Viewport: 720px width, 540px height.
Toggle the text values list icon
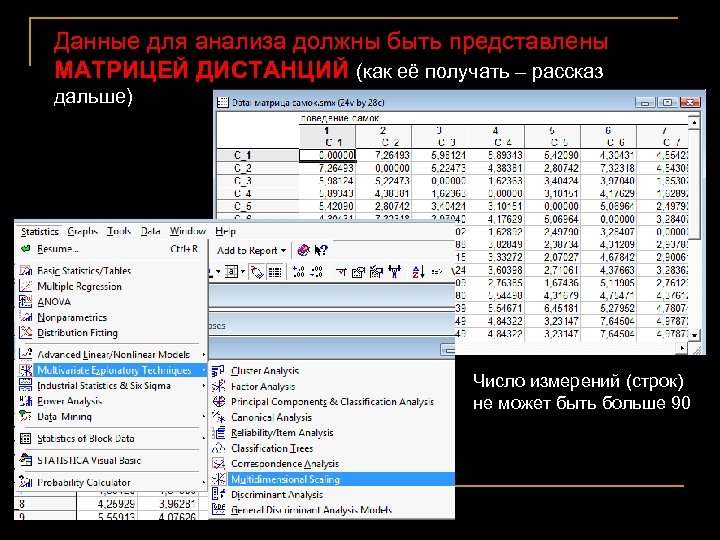pyautogui.click(x=275, y=272)
